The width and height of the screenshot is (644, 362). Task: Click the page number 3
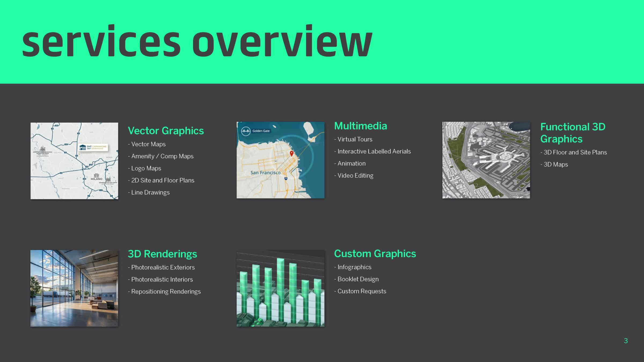[625, 341]
